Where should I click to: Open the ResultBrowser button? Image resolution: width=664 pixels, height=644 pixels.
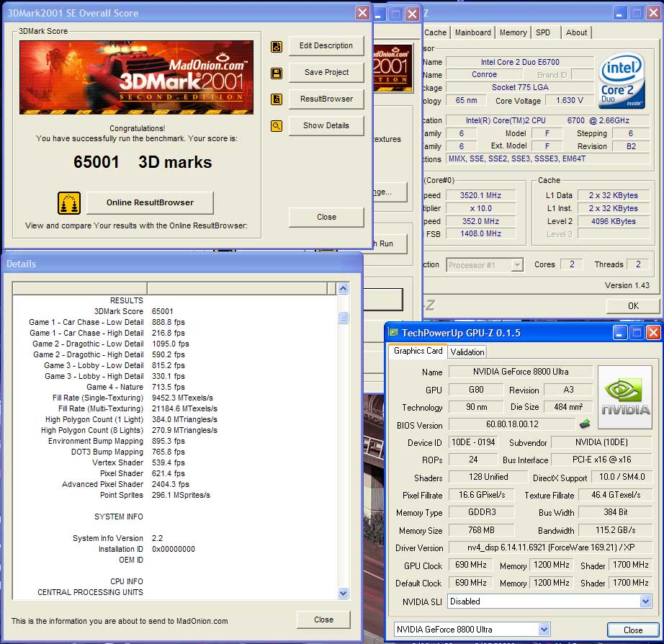tap(326, 99)
